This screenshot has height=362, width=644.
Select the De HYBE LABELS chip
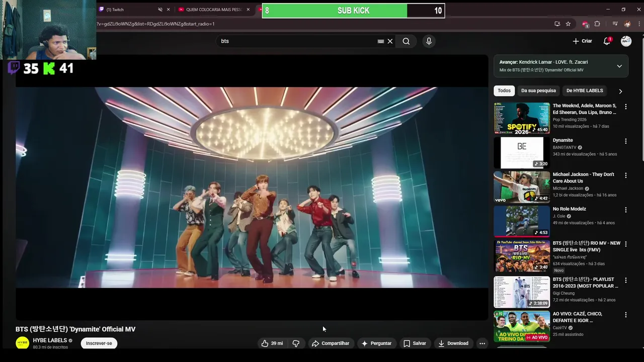(585, 90)
